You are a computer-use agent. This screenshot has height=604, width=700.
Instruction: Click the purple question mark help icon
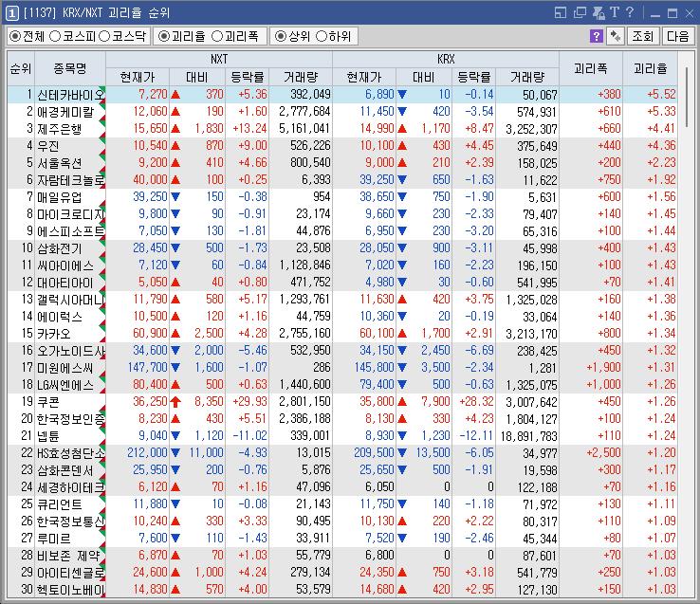596,36
